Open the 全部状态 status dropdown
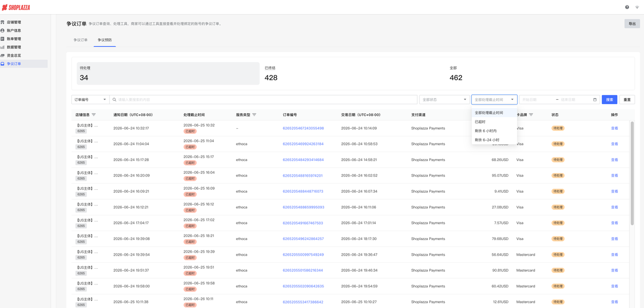The width and height of the screenshot is (644, 308). tap(444, 100)
